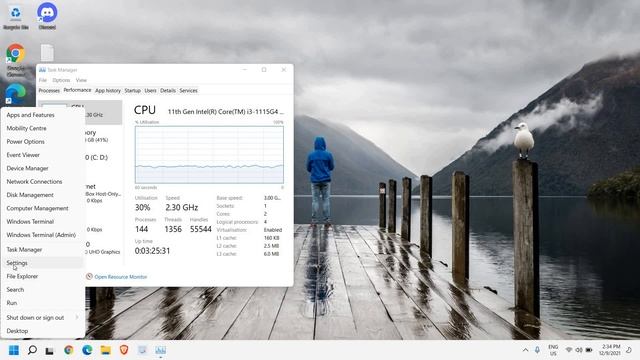This screenshot has height=360, width=640.
Task: Open the volume speaker tray icon
Action: pyautogui.click(x=579, y=350)
